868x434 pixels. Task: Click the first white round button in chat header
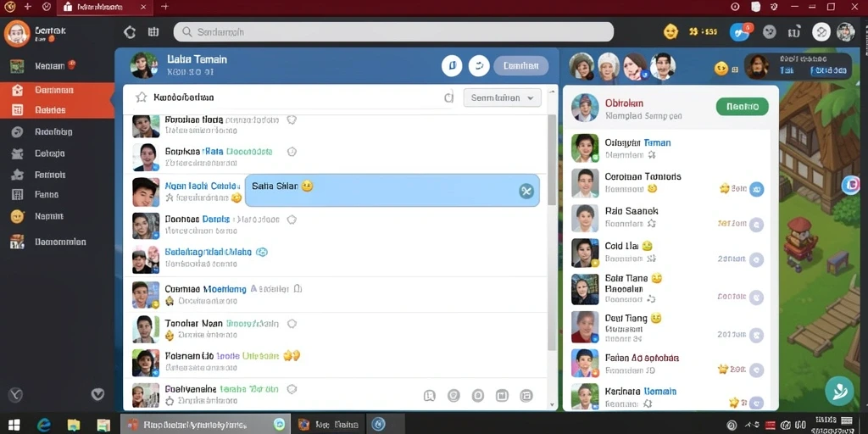pos(452,66)
